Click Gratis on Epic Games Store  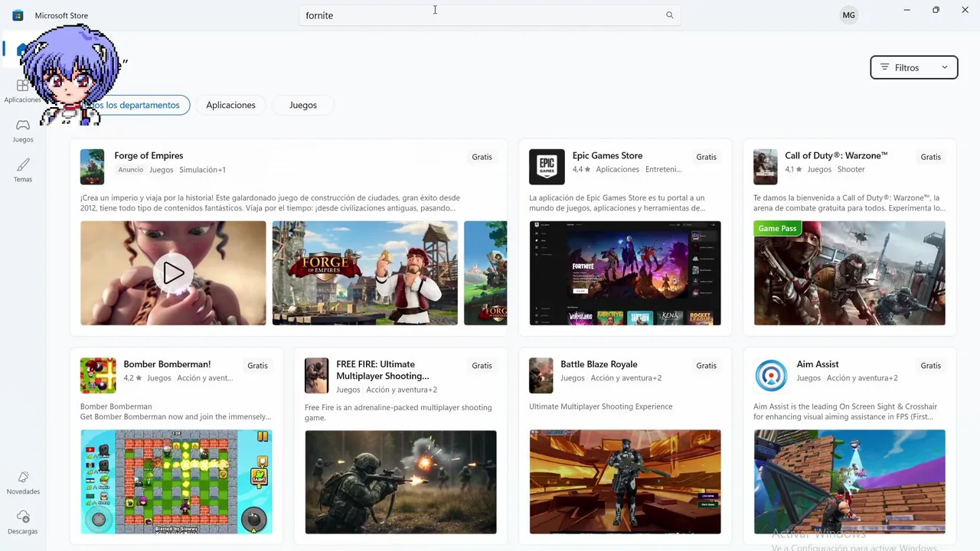(x=706, y=157)
